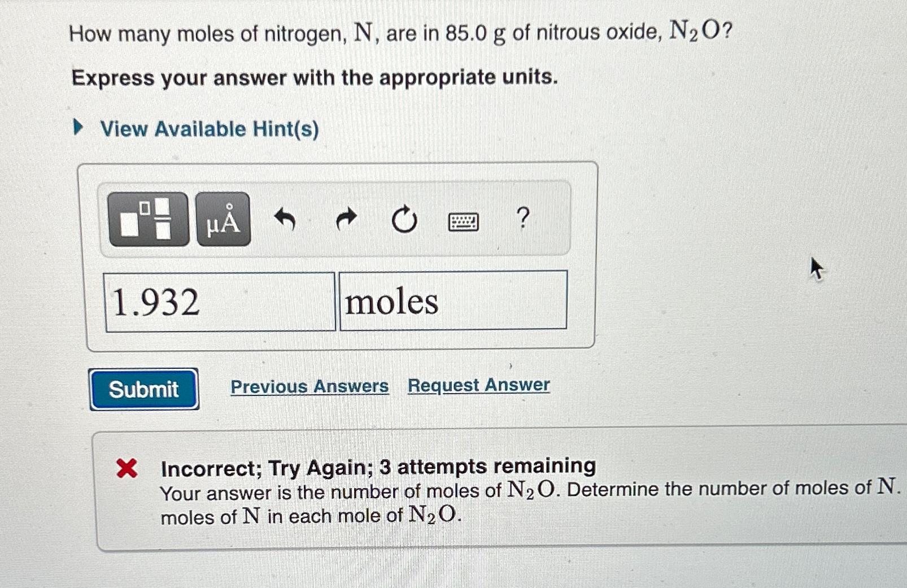
Task: Click the Previous Answers link
Action: (309, 386)
